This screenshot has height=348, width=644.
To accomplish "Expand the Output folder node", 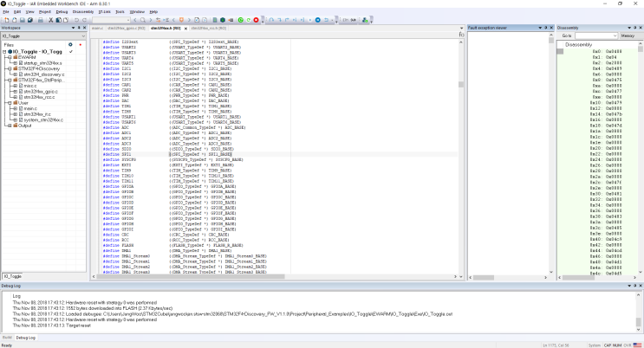I will 10,125.
